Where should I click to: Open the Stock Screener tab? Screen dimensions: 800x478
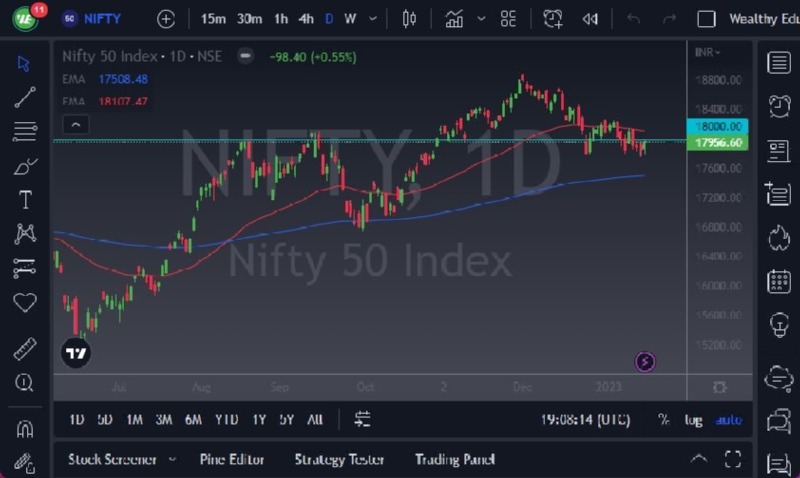(x=112, y=460)
